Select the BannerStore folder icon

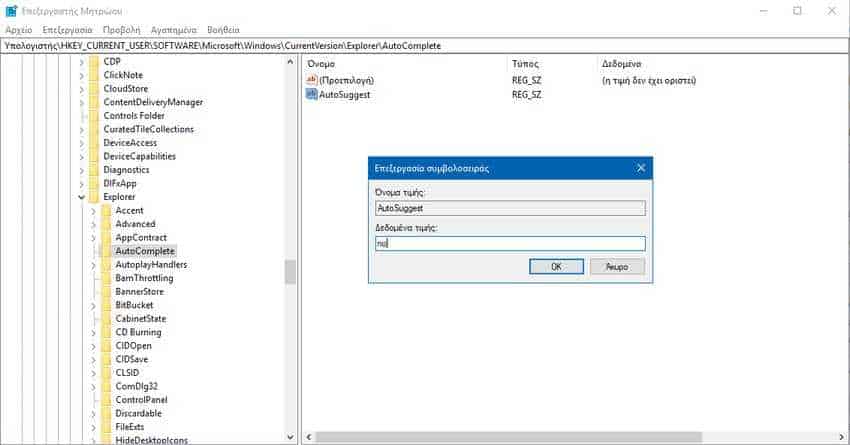(106, 292)
